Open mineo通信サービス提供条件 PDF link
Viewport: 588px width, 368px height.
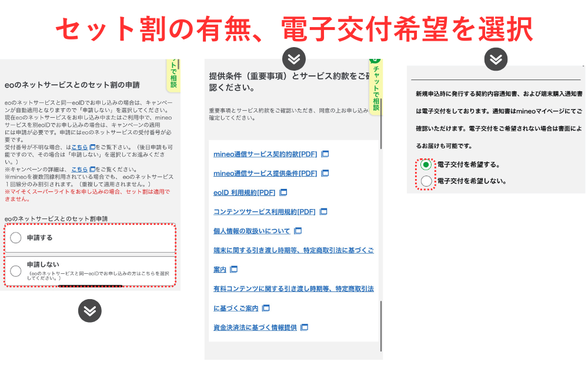265,173
